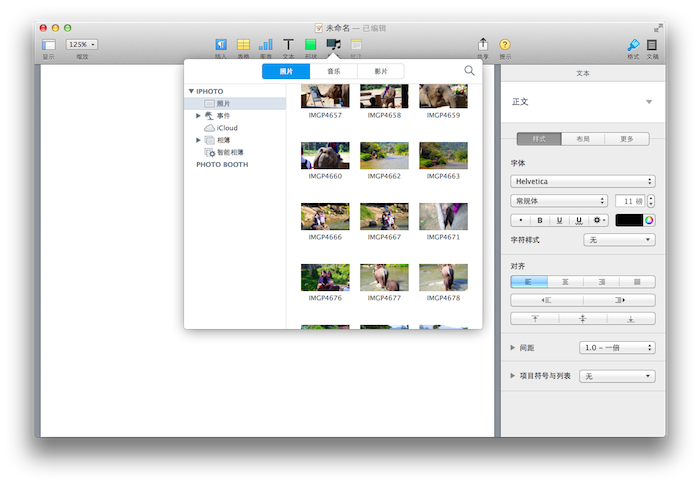Click the Tips (提示) question mark icon

(x=505, y=45)
